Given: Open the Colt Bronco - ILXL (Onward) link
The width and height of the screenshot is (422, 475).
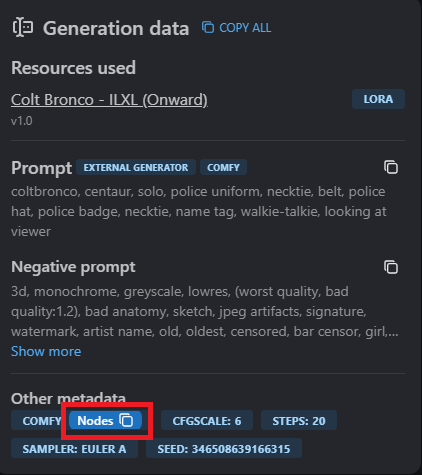Looking at the screenshot, I should 109,100.
